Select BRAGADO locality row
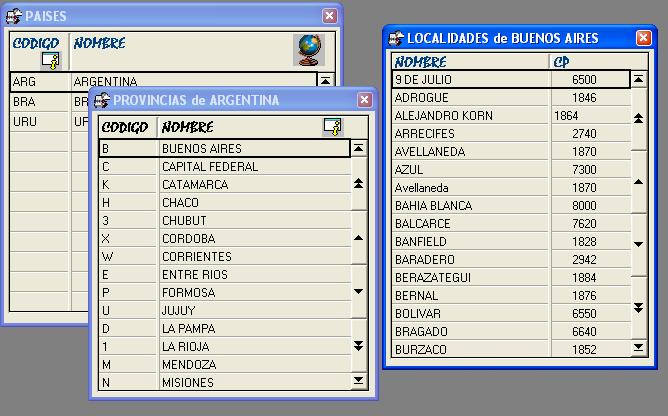 (511, 332)
